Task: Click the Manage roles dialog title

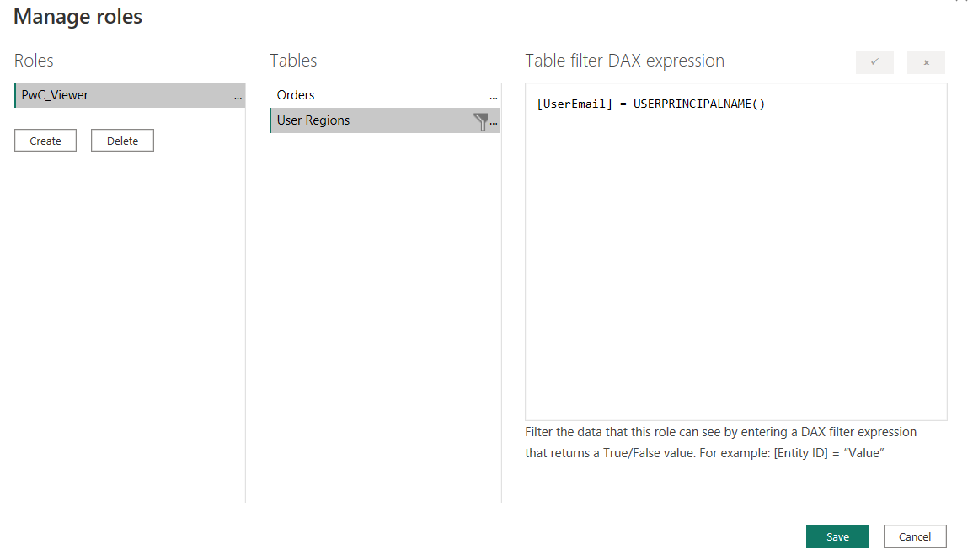Action: point(78,17)
